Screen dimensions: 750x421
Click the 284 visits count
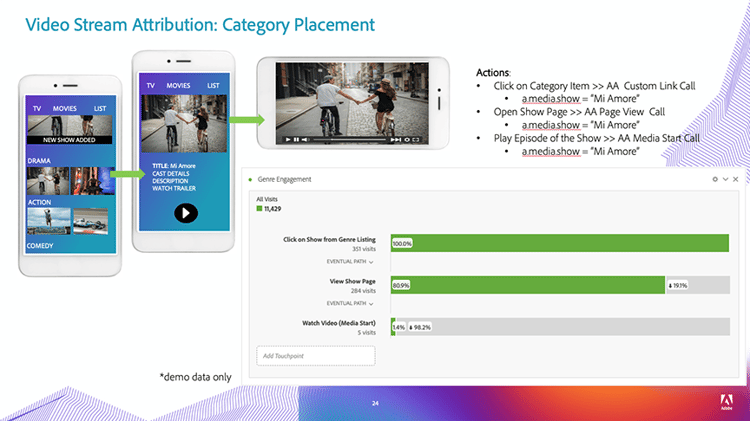pos(364,290)
